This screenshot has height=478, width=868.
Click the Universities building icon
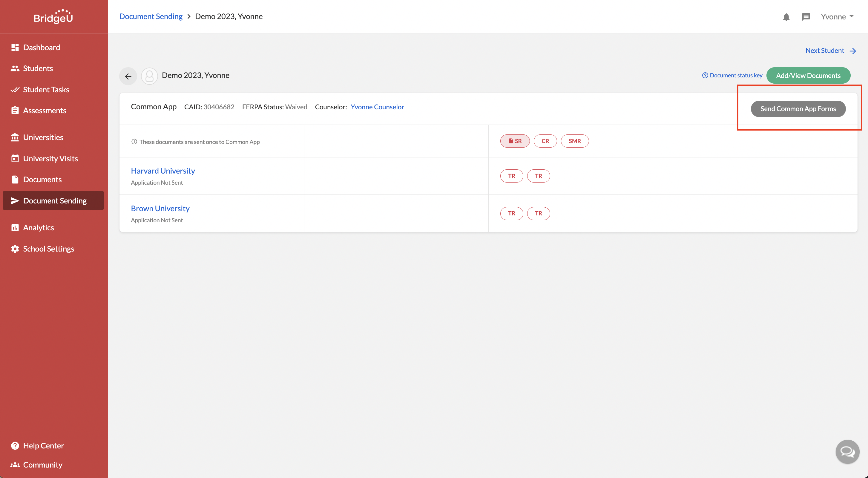point(15,137)
